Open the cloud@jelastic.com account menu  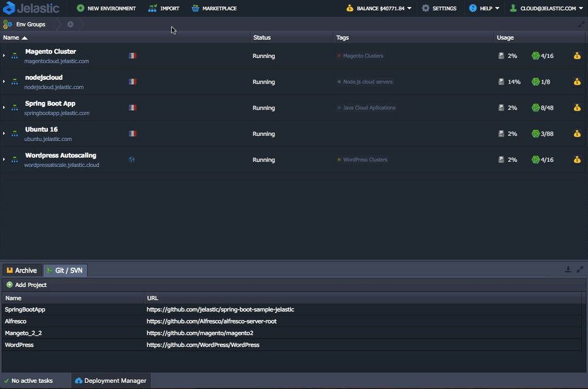point(546,8)
